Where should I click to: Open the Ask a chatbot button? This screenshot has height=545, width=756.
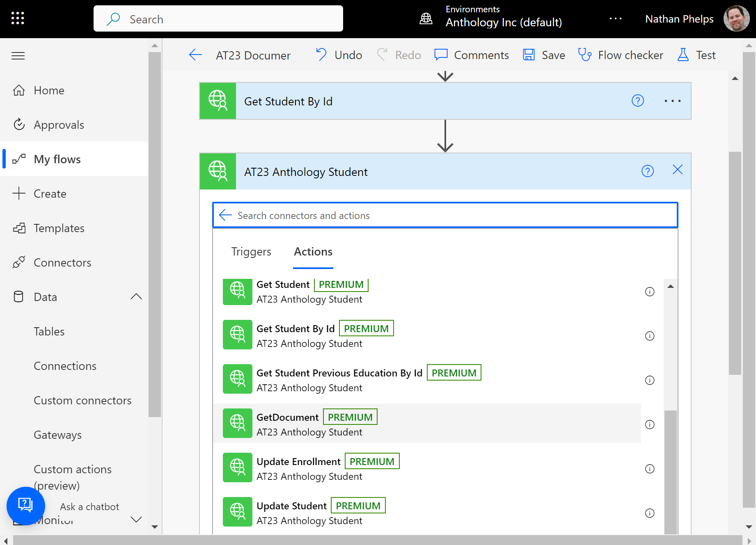point(25,506)
